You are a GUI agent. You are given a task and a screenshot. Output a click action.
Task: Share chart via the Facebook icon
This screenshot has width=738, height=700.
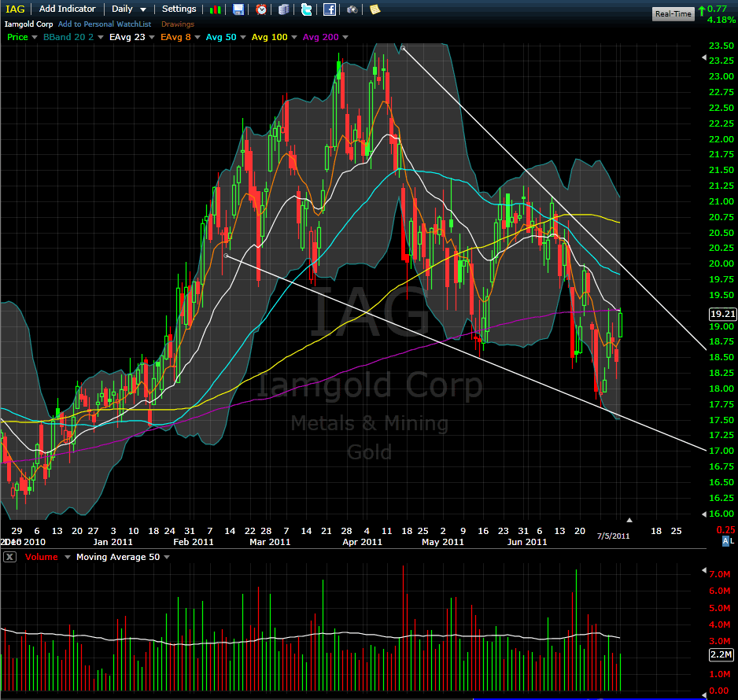point(330,9)
